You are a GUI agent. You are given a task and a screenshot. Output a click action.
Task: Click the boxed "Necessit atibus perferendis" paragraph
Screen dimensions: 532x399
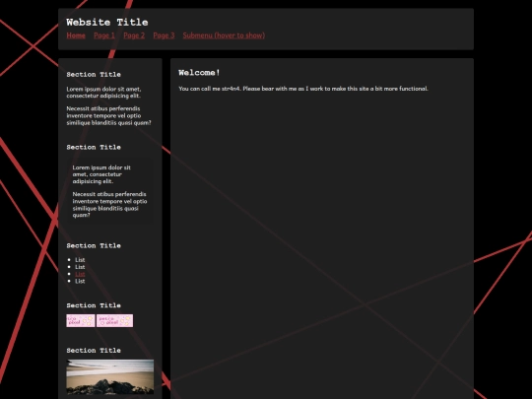(109, 205)
